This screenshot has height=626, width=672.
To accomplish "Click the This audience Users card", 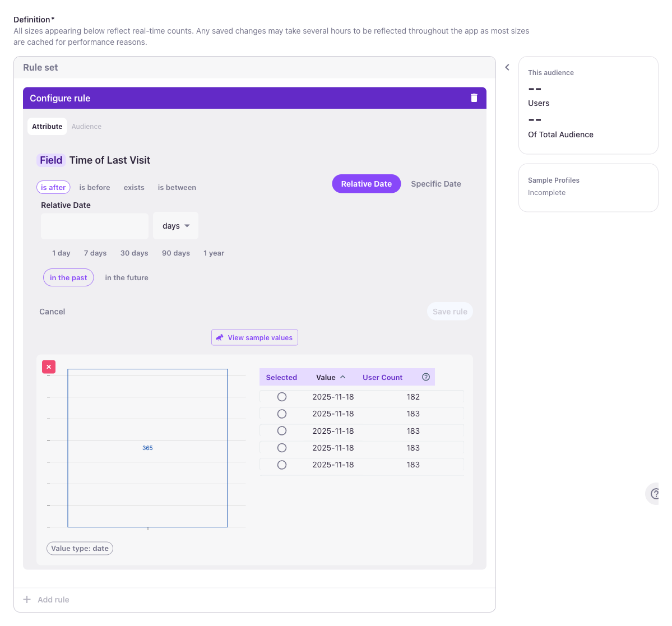I will coord(588,105).
